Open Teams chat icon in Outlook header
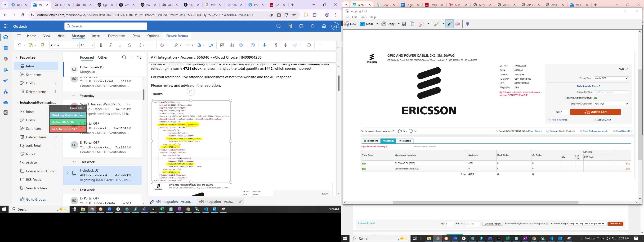This screenshot has width=644, height=242. (x=278, y=26)
